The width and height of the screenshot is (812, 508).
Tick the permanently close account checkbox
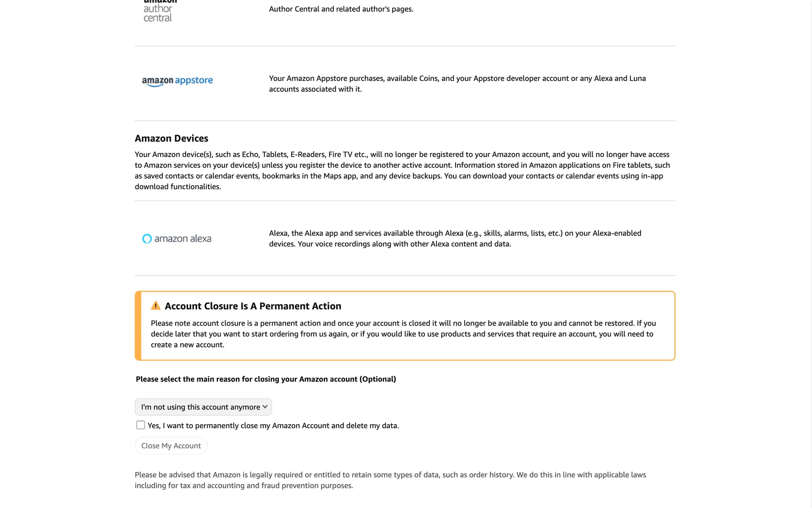pos(141,425)
